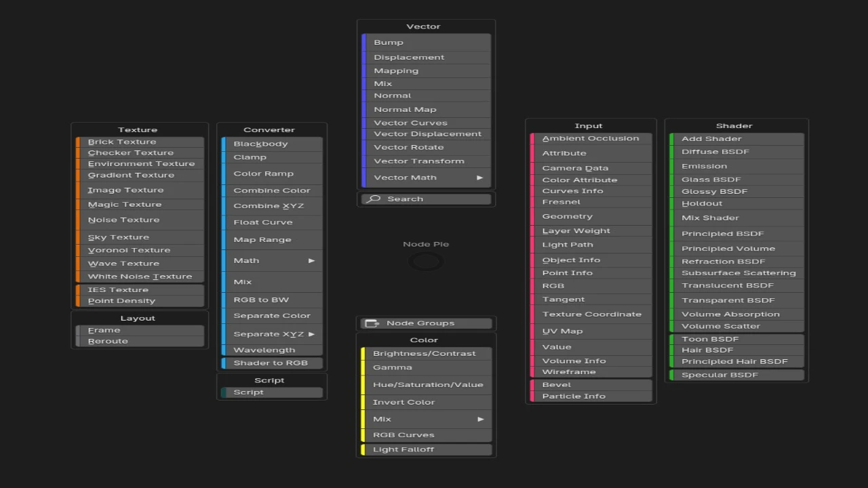This screenshot has height=488, width=868.
Task: Insert a Frame layout node
Action: pyautogui.click(x=104, y=331)
